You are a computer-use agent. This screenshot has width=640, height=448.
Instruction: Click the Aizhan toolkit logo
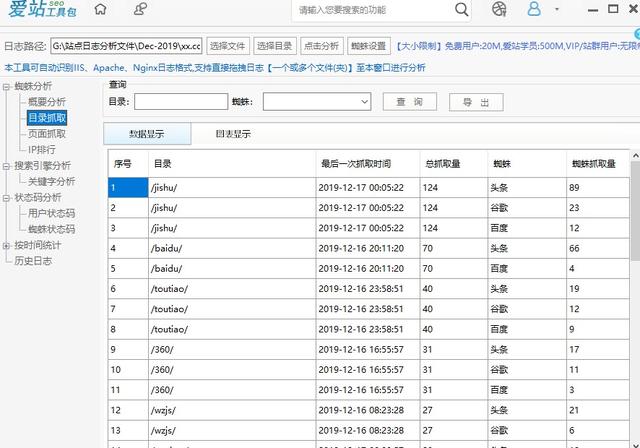point(40,14)
